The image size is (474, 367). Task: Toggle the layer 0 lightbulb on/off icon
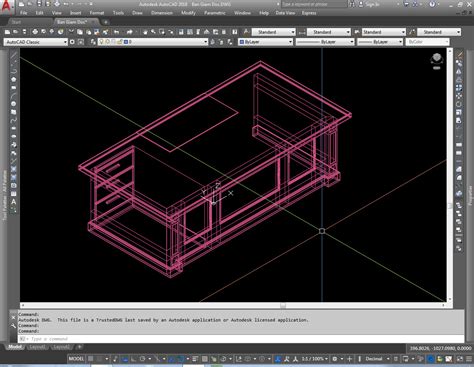[102, 42]
